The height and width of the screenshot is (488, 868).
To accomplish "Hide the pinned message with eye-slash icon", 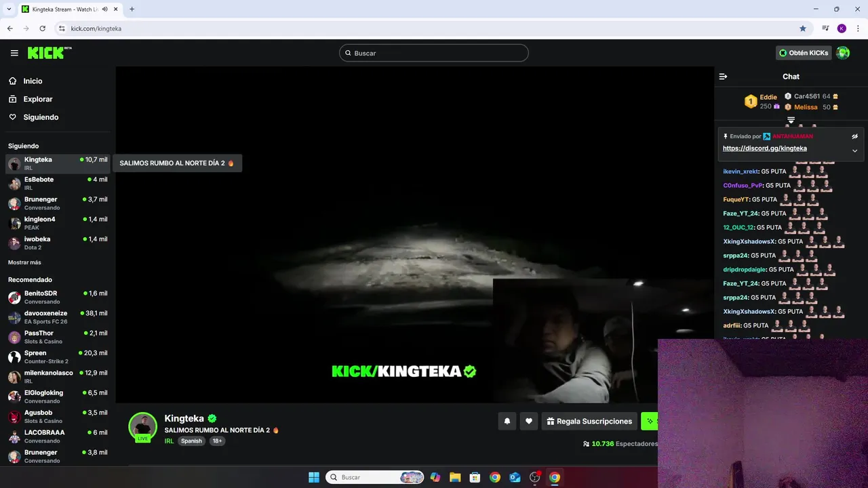I will coord(854,136).
